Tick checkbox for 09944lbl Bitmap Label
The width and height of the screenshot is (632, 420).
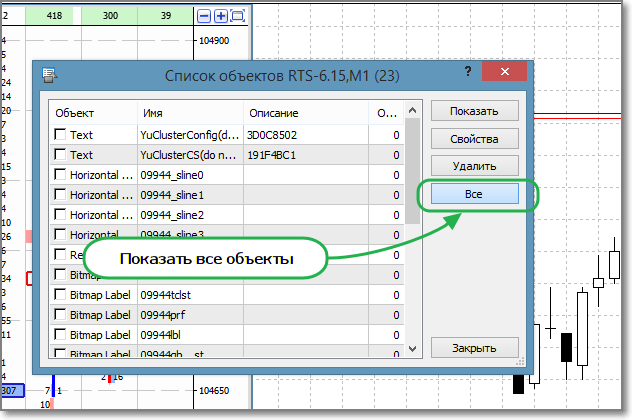(x=60, y=334)
